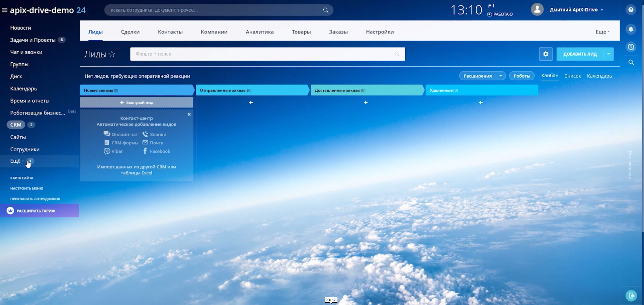
Task: Toggle the hamburger menu icon
Action: [4, 10]
